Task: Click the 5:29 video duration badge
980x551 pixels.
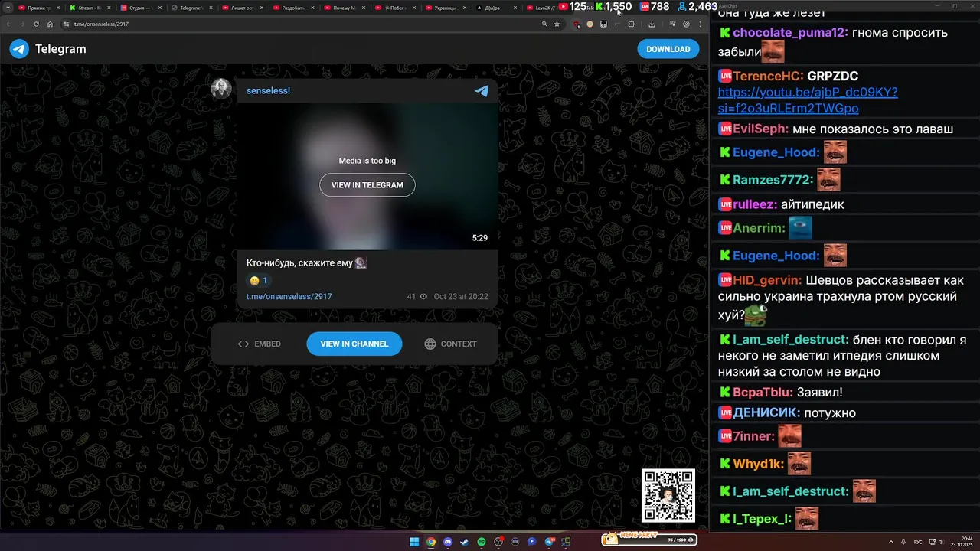Action: (x=480, y=238)
